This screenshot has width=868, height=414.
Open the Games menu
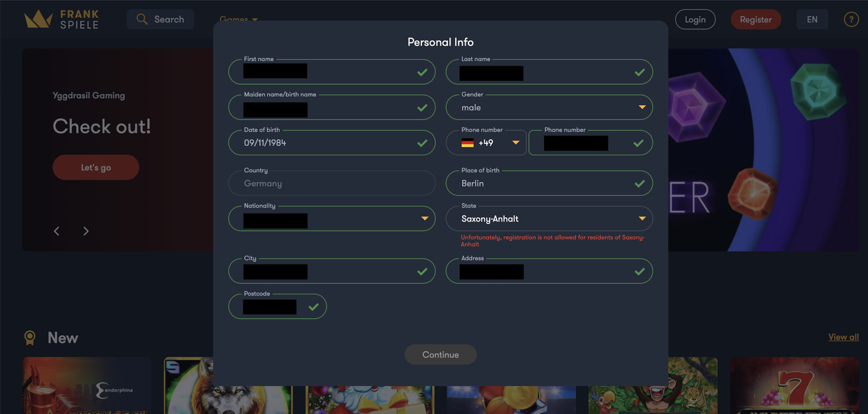coord(239,19)
